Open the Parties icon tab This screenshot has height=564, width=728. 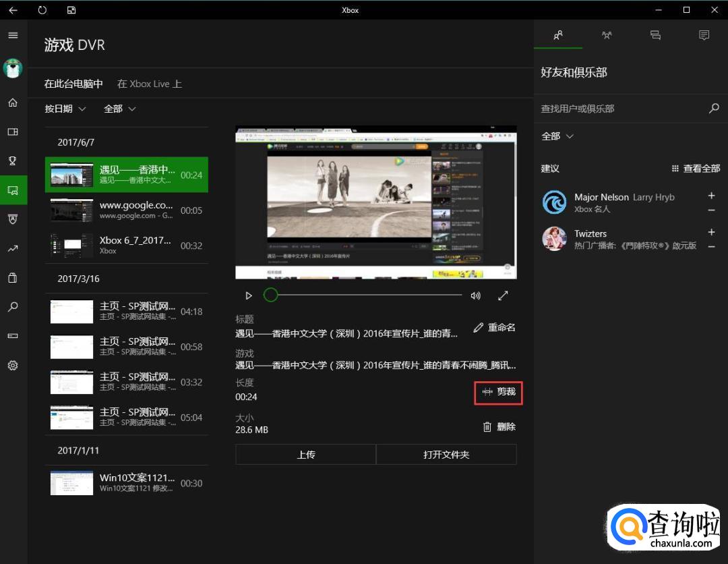[607, 35]
